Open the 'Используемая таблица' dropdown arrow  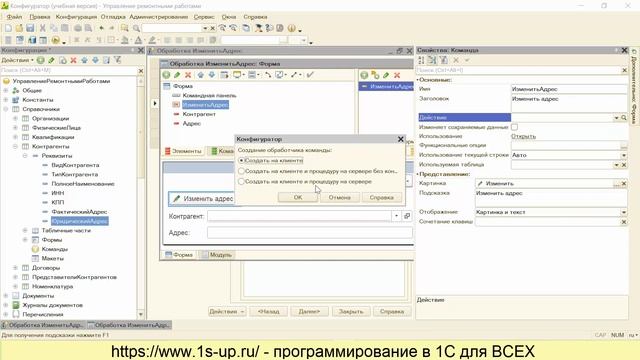[x=616, y=165]
